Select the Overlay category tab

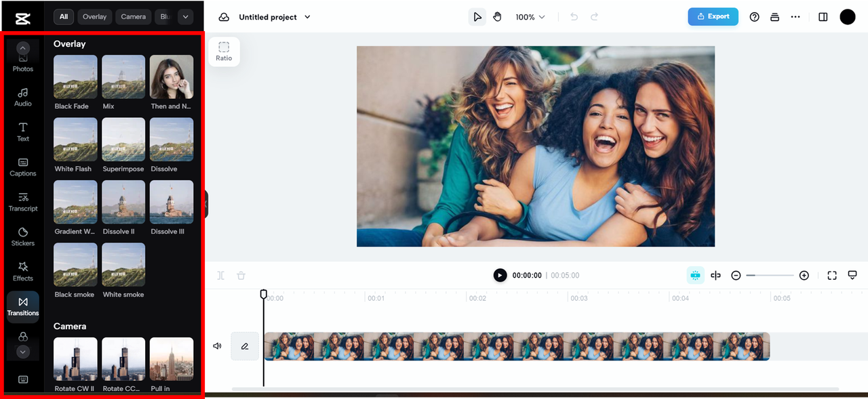pyautogui.click(x=94, y=16)
